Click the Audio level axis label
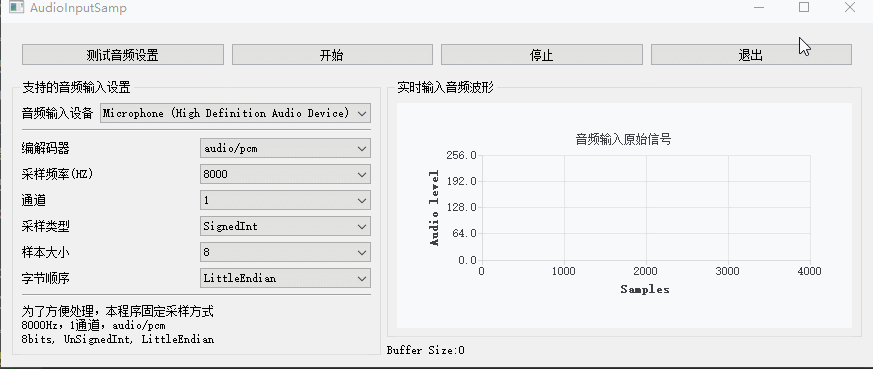 coord(434,208)
